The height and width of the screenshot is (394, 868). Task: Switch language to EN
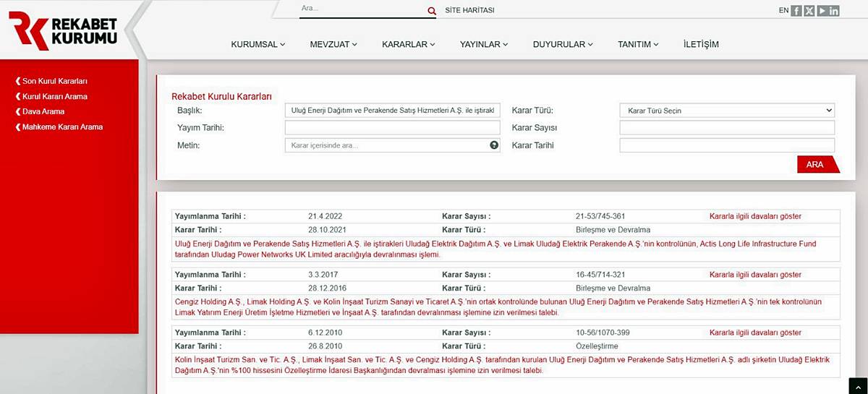(784, 10)
